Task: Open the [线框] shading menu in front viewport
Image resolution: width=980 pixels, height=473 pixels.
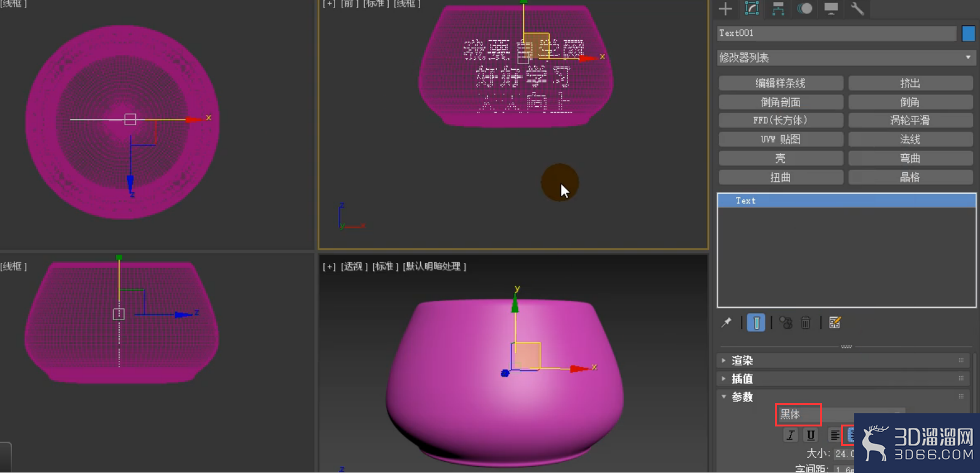Action: pos(407,4)
